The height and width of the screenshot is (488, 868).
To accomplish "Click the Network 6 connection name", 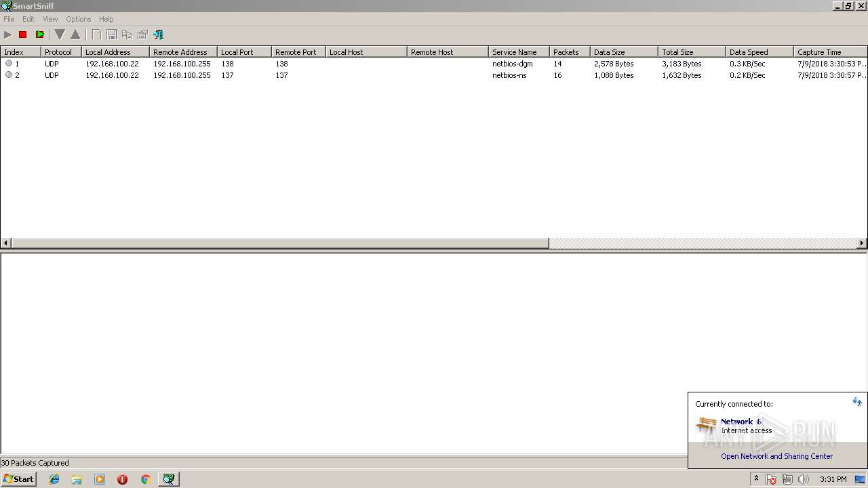I will (x=741, y=422).
